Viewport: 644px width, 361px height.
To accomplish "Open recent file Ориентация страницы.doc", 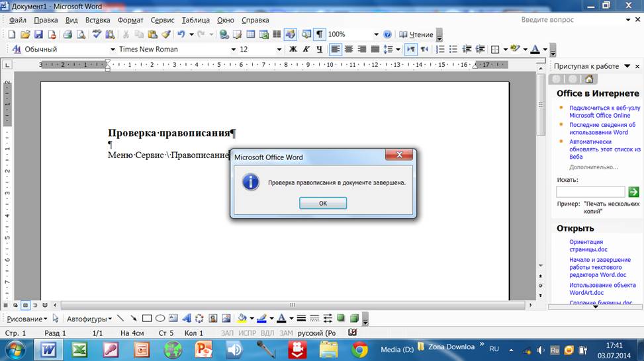I will pos(588,245).
